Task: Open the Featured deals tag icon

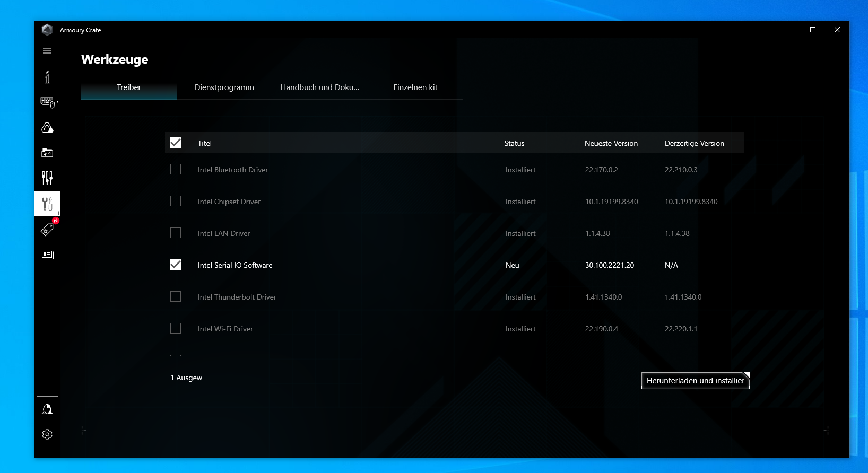Action: click(x=47, y=230)
